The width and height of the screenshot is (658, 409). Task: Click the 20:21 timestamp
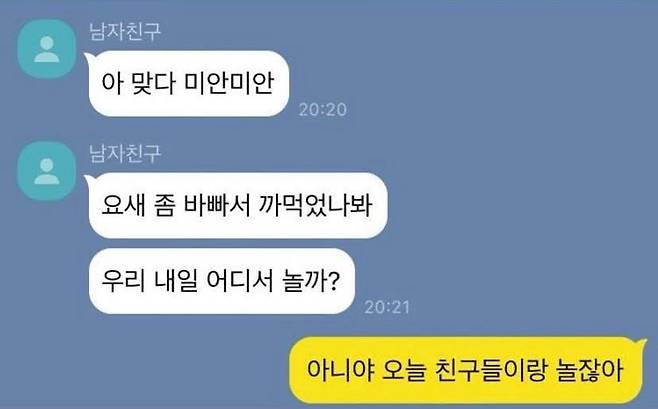tap(387, 307)
